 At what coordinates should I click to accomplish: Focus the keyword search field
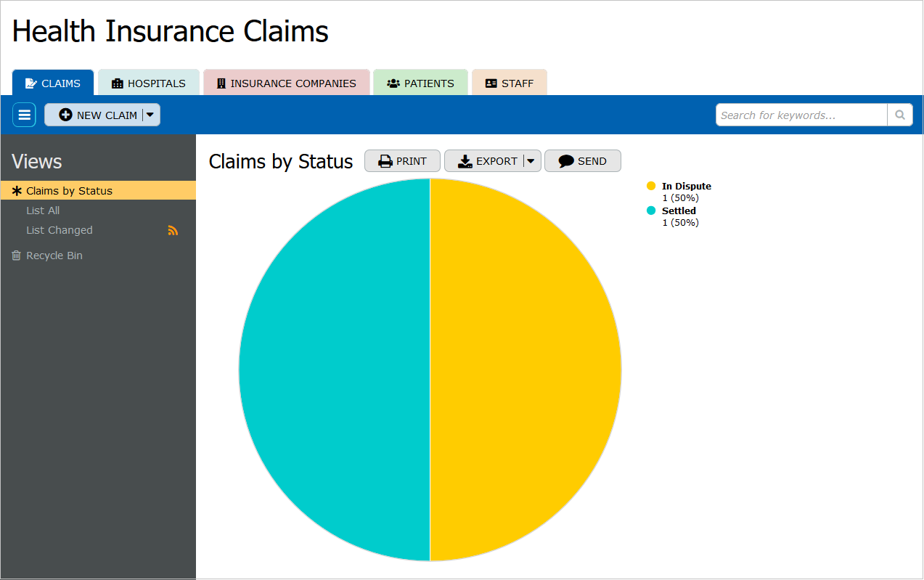click(801, 115)
